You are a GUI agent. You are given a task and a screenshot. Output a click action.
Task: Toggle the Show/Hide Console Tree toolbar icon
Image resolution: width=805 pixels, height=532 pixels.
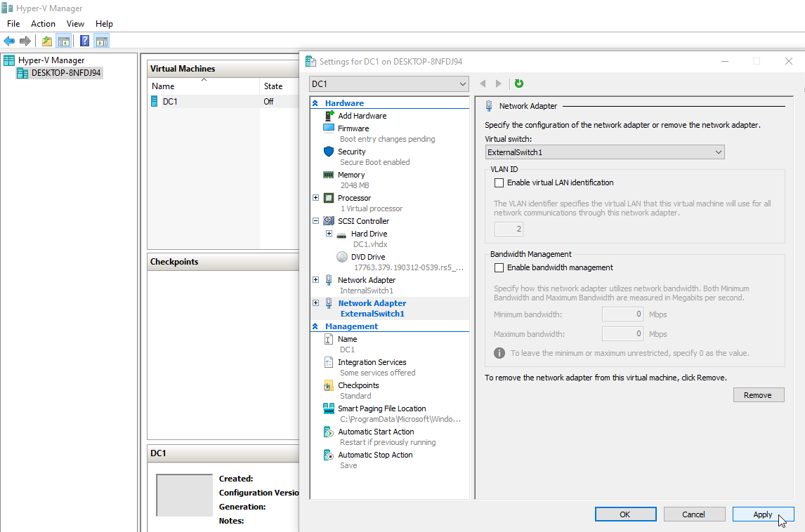[64, 41]
